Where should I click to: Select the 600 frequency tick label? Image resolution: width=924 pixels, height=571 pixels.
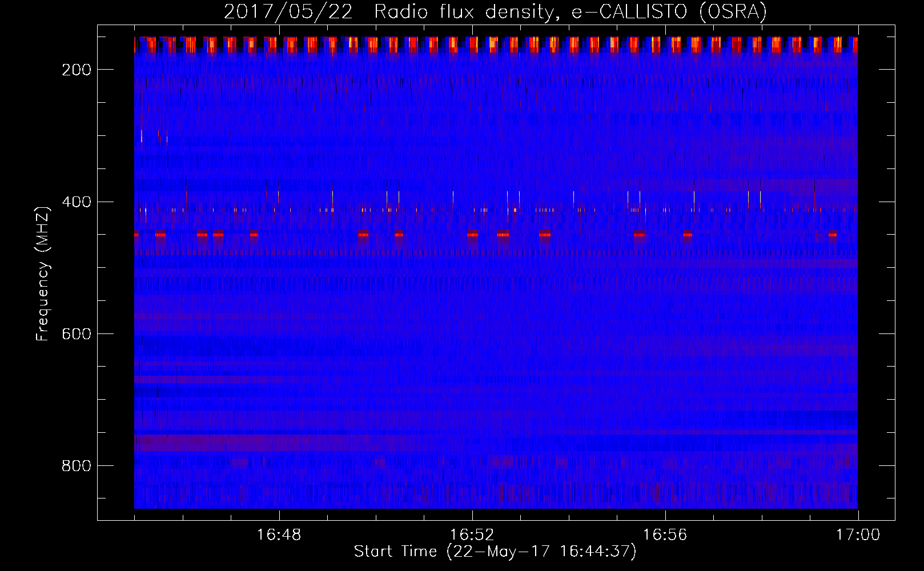[77, 334]
